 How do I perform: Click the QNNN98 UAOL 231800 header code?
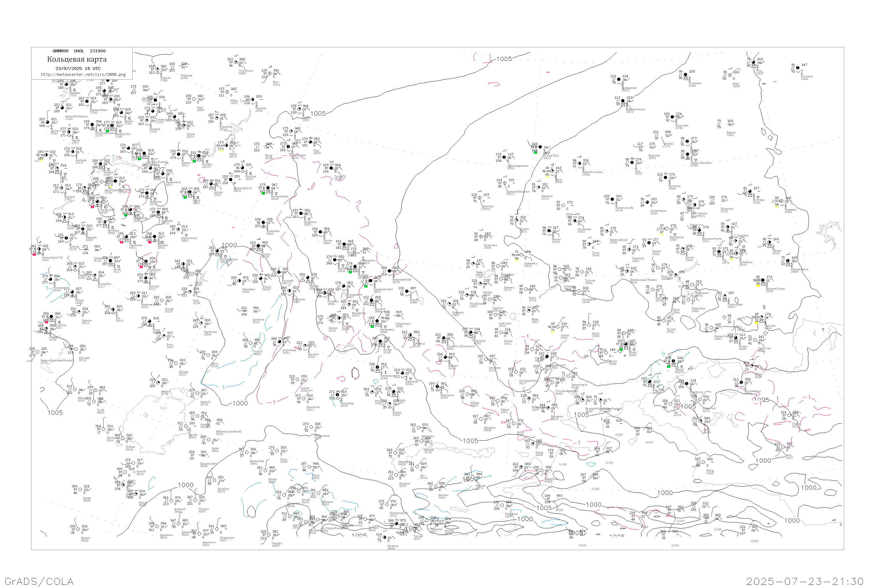[x=79, y=51]
